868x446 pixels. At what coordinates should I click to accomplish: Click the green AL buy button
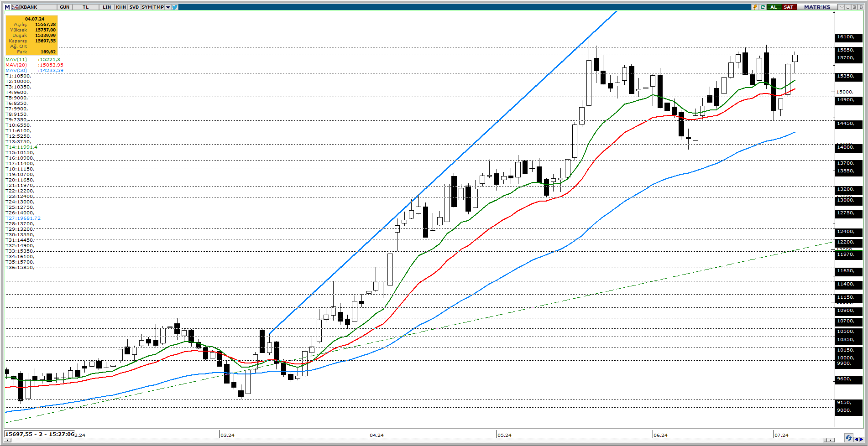click(774, 7)
